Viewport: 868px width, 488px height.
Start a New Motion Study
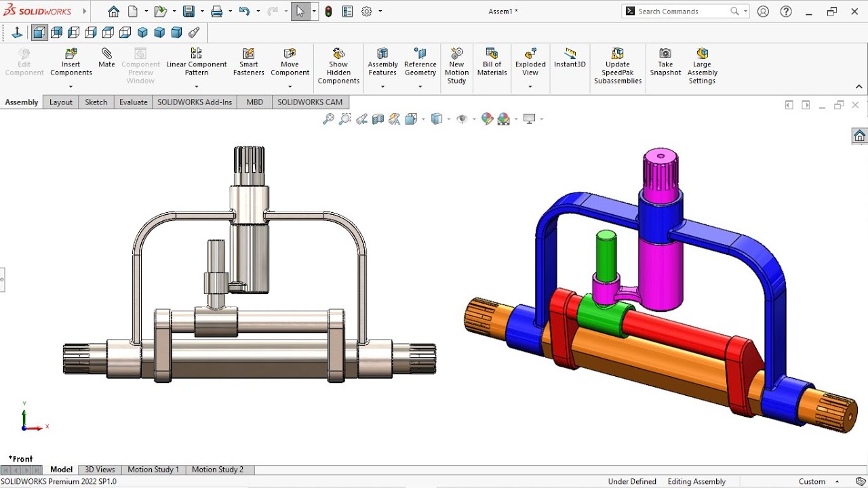[456, 66]
